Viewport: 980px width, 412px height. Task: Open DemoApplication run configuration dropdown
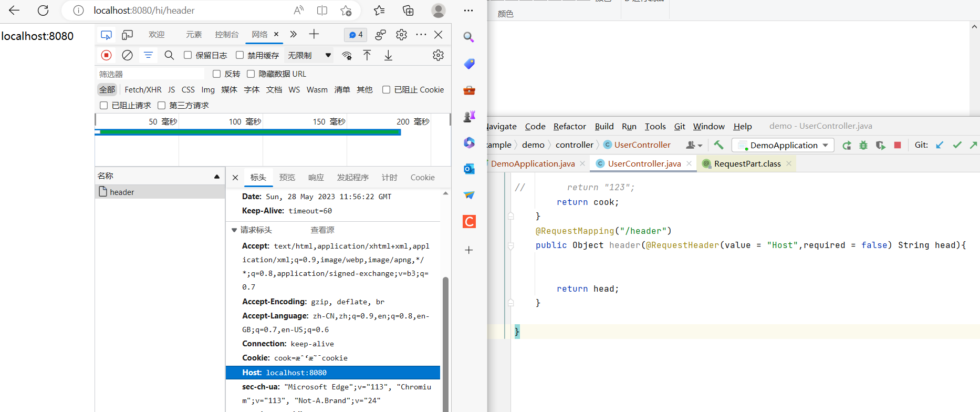coord(783,145)
